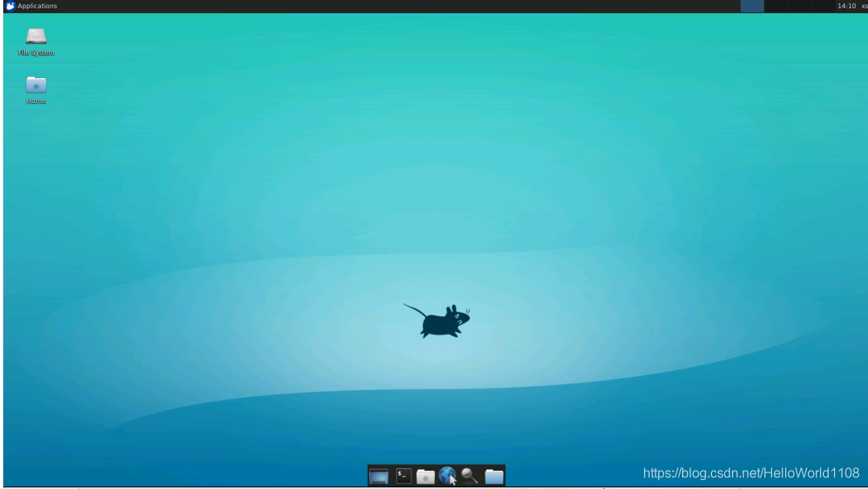Click the Show Desktop icon in dock

pos(378,477)
